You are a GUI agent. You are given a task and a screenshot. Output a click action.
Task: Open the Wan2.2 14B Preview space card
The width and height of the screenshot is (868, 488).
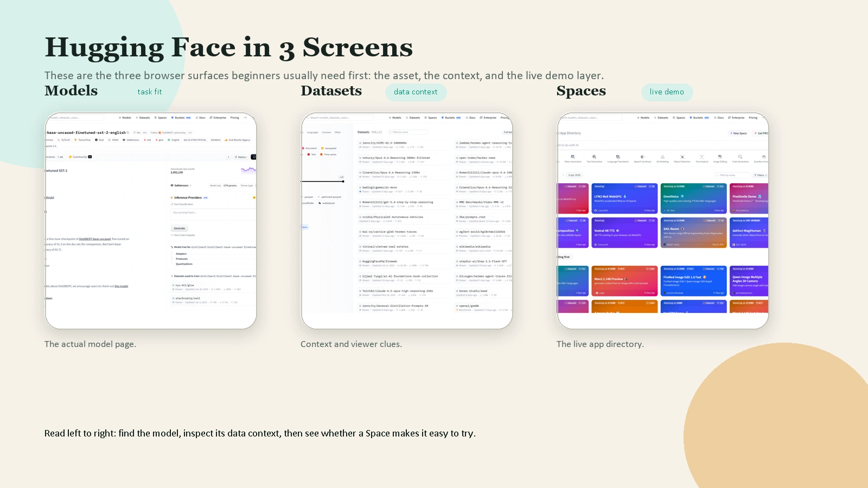pos(624,281)
